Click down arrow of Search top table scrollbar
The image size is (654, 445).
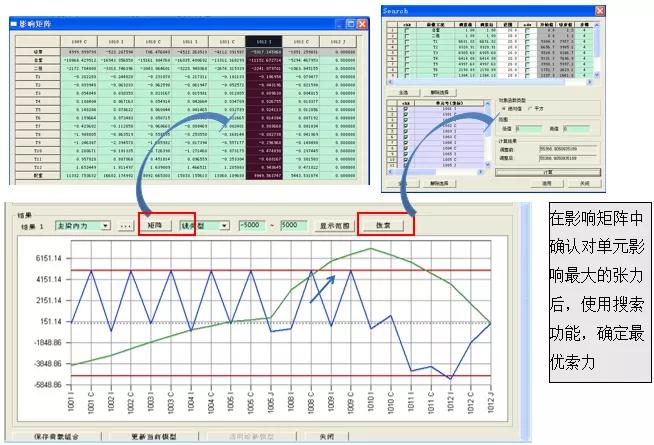point(596,75)
